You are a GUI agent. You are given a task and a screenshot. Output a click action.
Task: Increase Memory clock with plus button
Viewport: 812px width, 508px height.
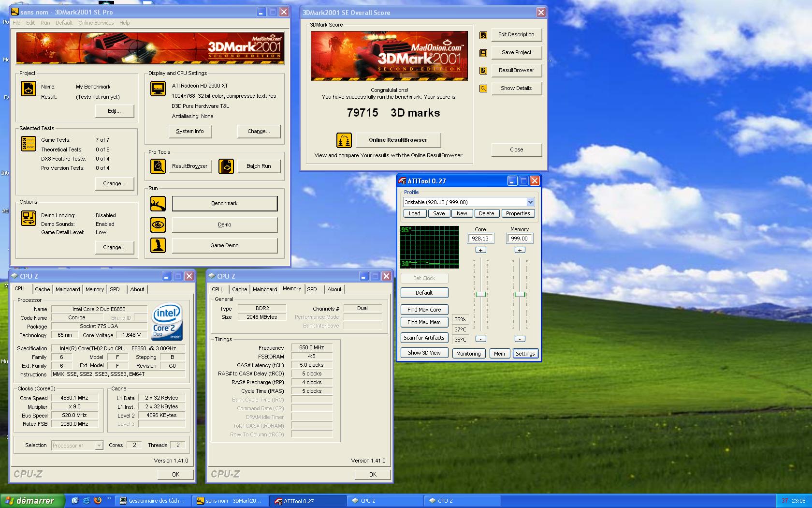pos(520,250)
